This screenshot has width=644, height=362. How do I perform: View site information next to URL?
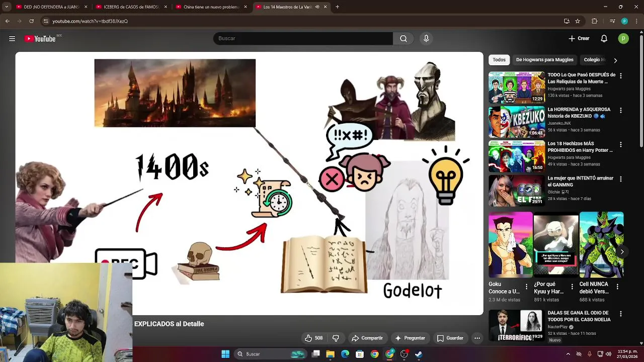tap(46, 21)
